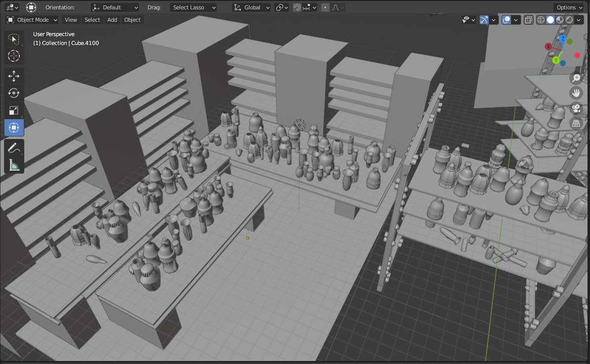Select Wireframe viewport shading

541,20
